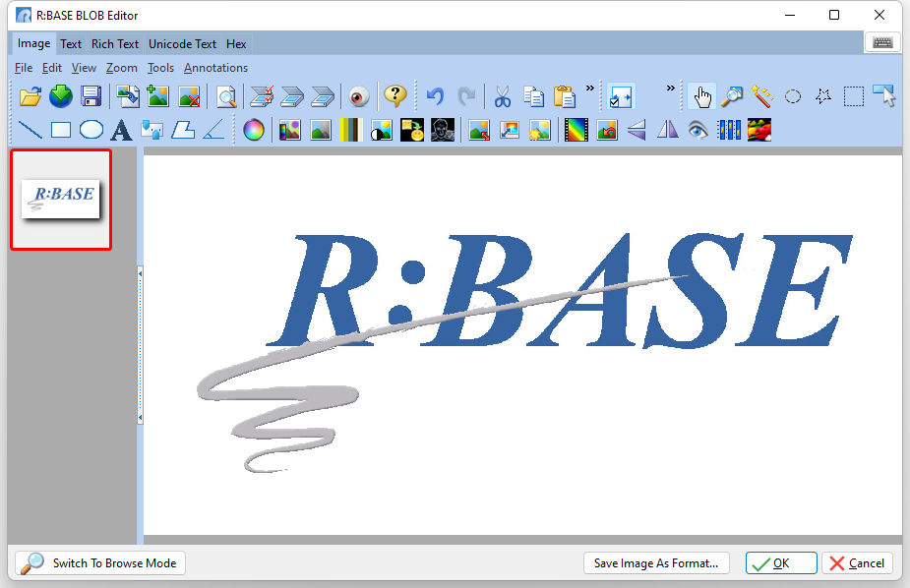
Task: Switch to the Rich Text tab
Action: (x=115, y=44)
